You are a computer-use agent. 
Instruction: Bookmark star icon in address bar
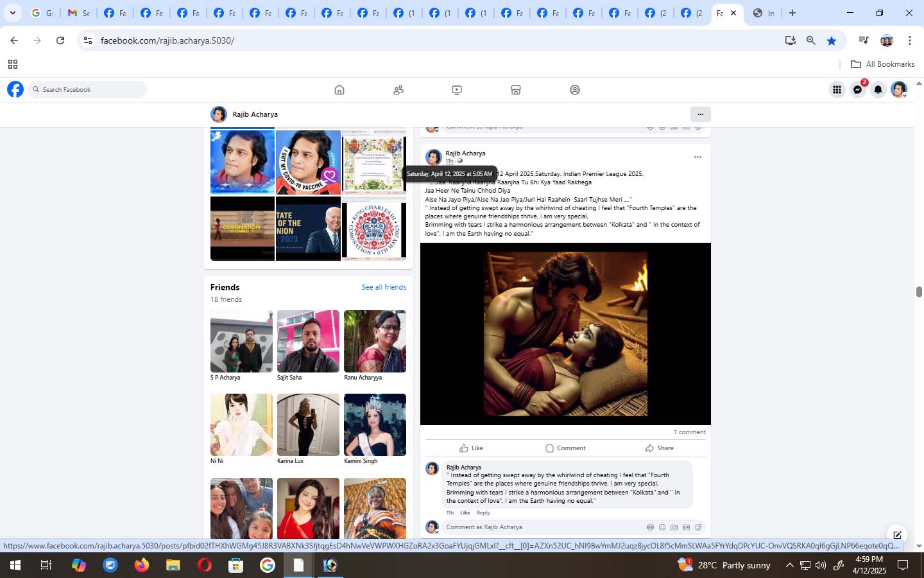click(832, 40)
